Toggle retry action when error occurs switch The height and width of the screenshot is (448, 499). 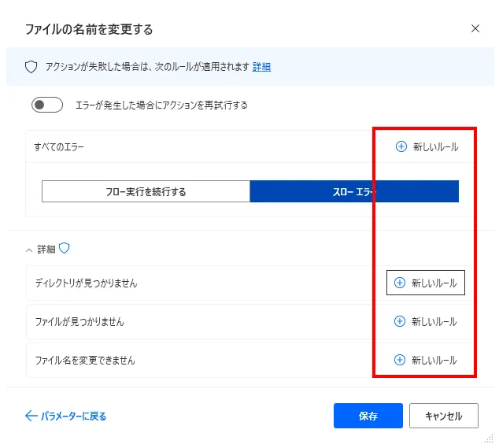pos(46,105)
